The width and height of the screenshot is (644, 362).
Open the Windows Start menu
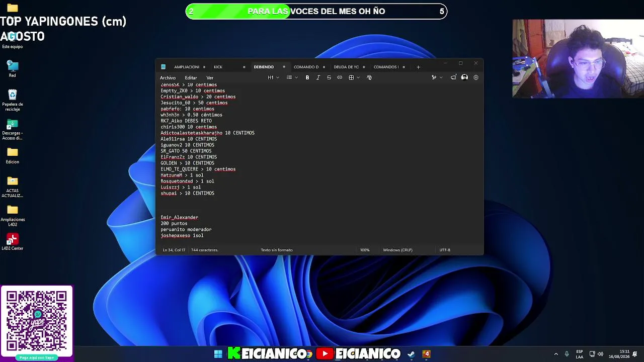218,354
